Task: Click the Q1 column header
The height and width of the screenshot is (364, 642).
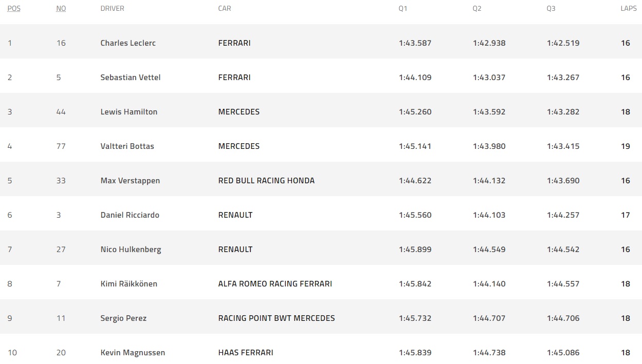Action: [403, 9]
